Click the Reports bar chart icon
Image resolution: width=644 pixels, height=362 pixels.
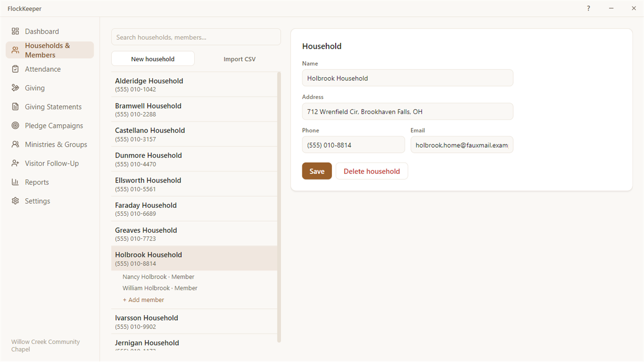click(x=15, y=182)
